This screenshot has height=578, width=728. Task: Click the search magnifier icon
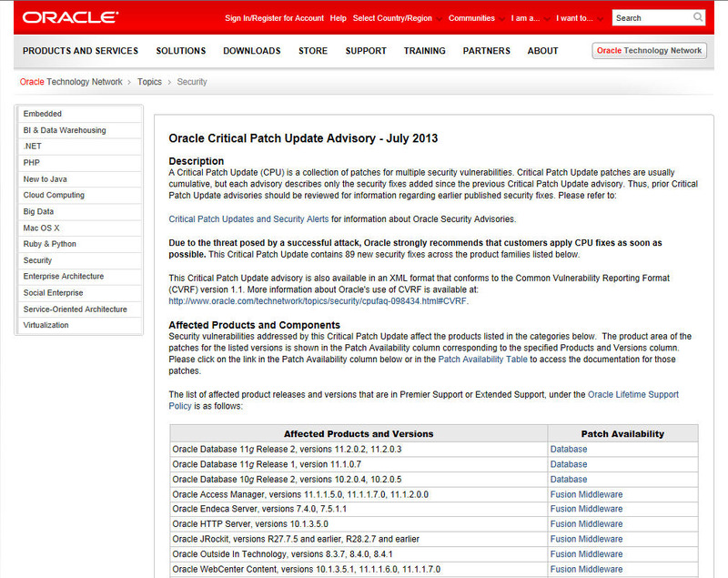(x=698, y=17)
